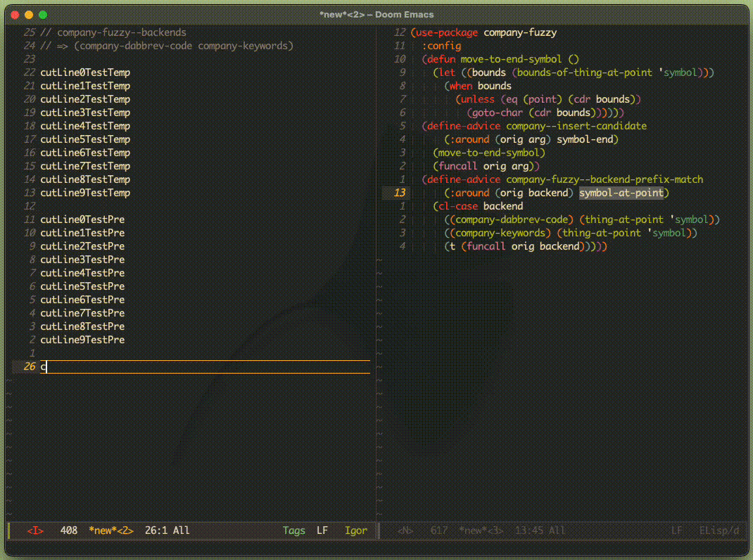Viewport: 753px width, 560px height.
Task: Click the line cutLine1TestPre
Action: click(x=82, y=233)
